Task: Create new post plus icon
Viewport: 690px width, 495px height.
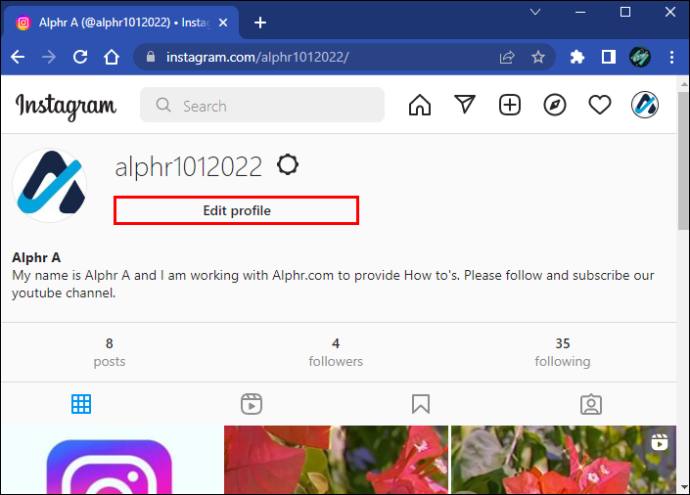Action: click(510, 105)
